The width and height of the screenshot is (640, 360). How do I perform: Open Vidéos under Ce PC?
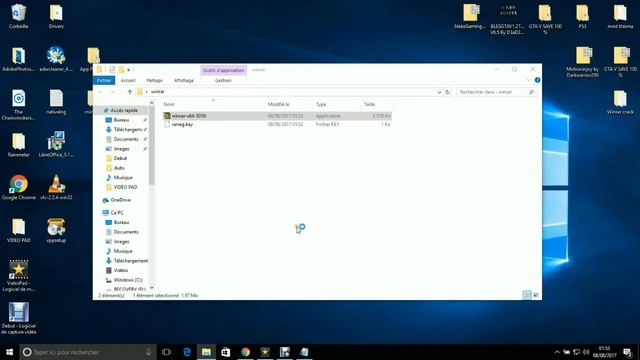[x=120, y=271]
